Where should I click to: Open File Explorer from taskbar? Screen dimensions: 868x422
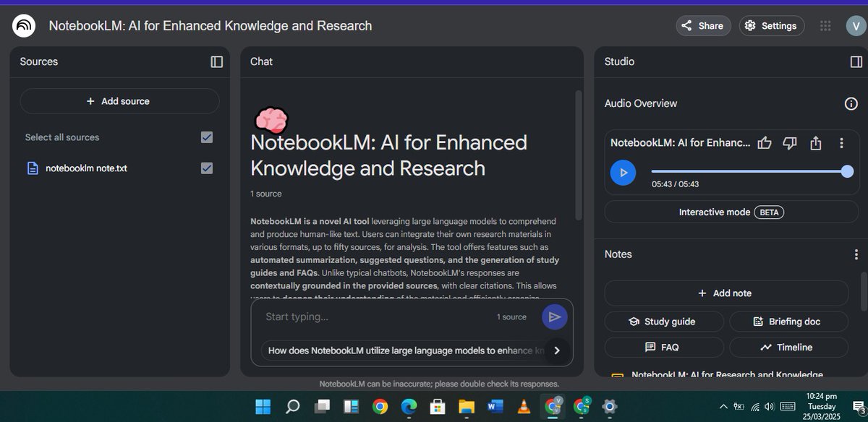pos(466,407)
